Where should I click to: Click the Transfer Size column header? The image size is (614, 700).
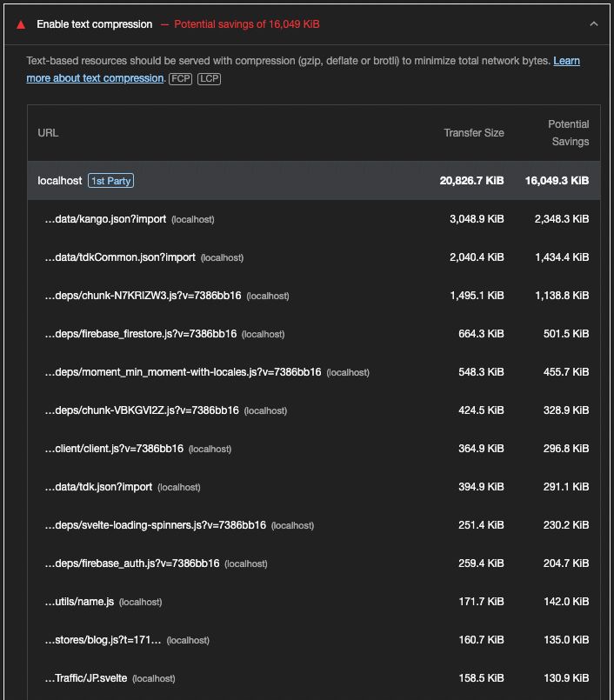click(473, 133)
